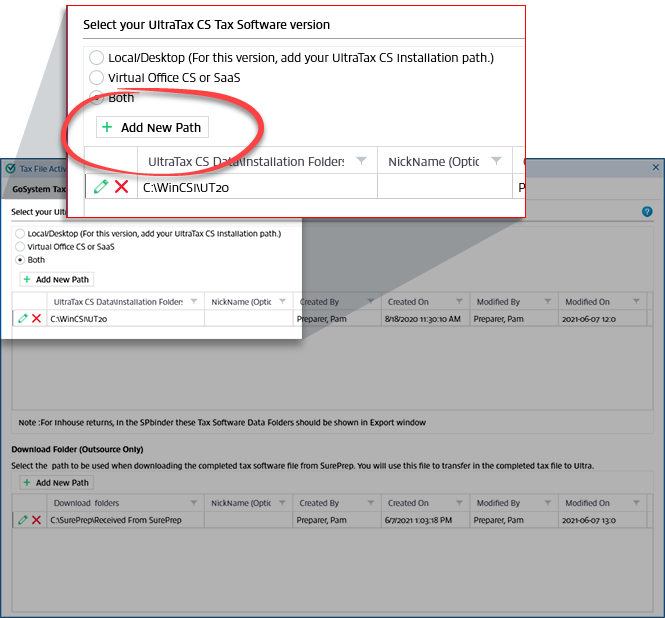Filter the Download folders column
The height and width of the screenshot is (618, 665).
click(x=194, y=503)
